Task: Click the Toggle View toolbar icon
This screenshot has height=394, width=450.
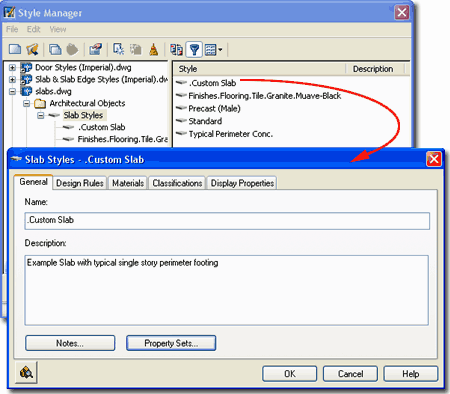Action: (x=176, y=50)
